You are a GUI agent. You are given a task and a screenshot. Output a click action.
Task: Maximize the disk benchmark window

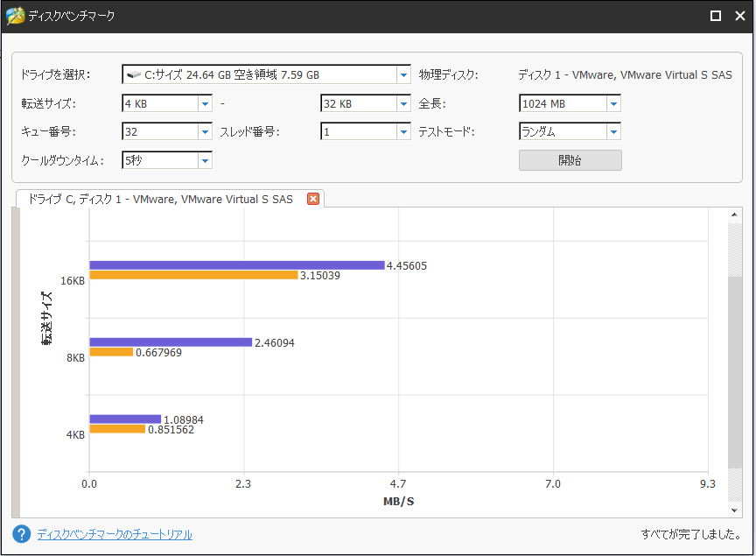716,16
